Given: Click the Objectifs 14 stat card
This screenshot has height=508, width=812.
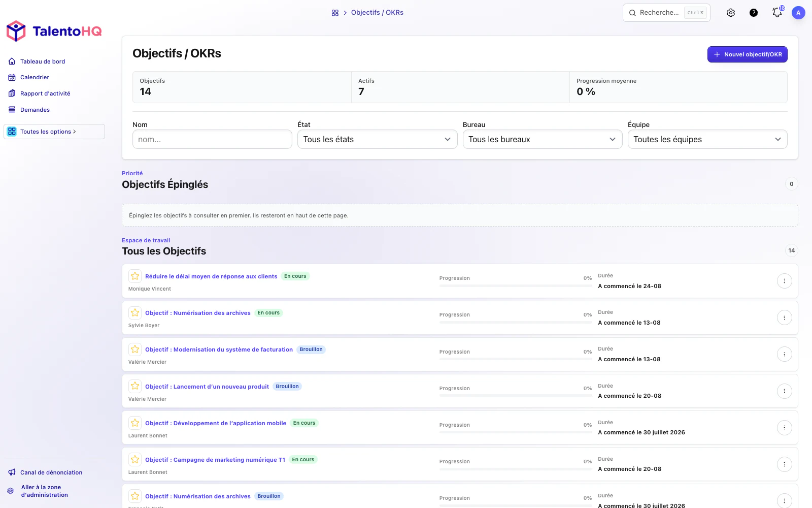Looking at the screenshot, I should pos(242,87).
